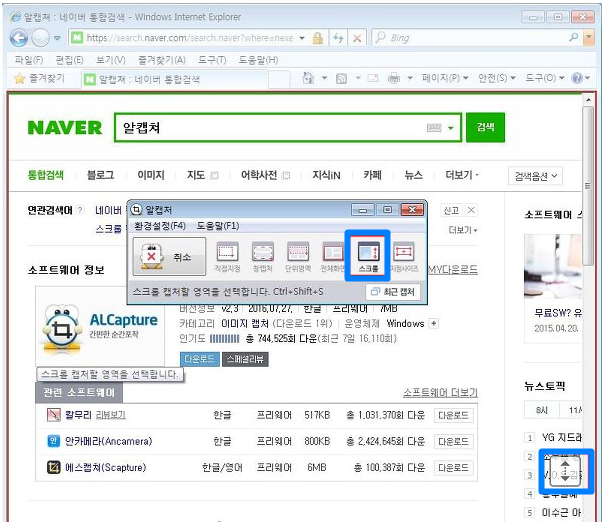Select the 창캡처 window capture icon
This screenshot has height=528, width=605.
click(x=262, y=257)
